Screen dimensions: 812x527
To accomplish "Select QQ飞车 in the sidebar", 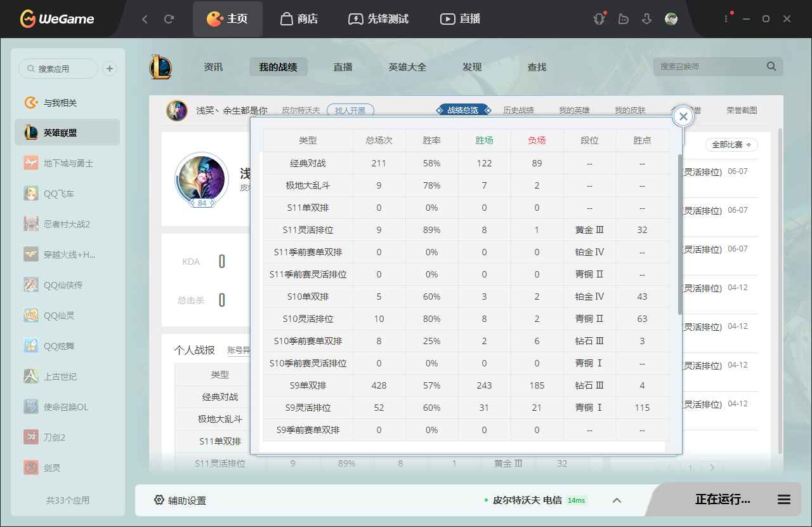I will (x=67, y=194).
